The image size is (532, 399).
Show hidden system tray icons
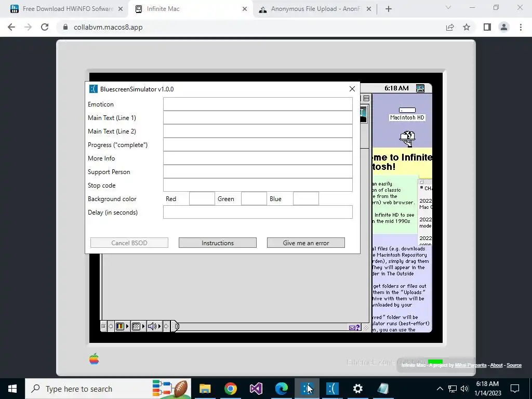(x=440, y=389)
